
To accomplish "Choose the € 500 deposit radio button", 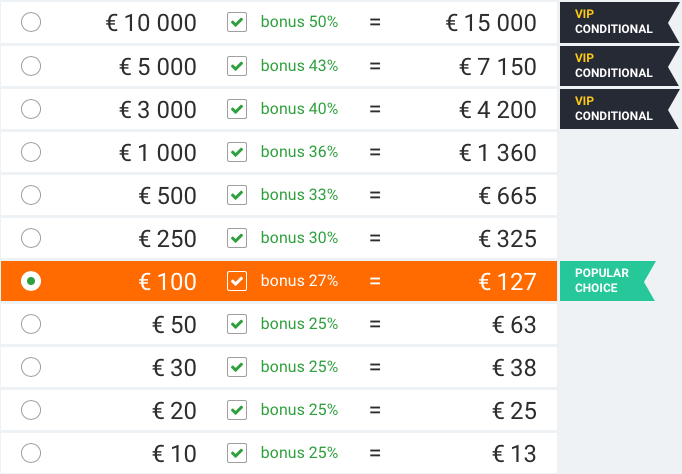I will click(31, 195).
